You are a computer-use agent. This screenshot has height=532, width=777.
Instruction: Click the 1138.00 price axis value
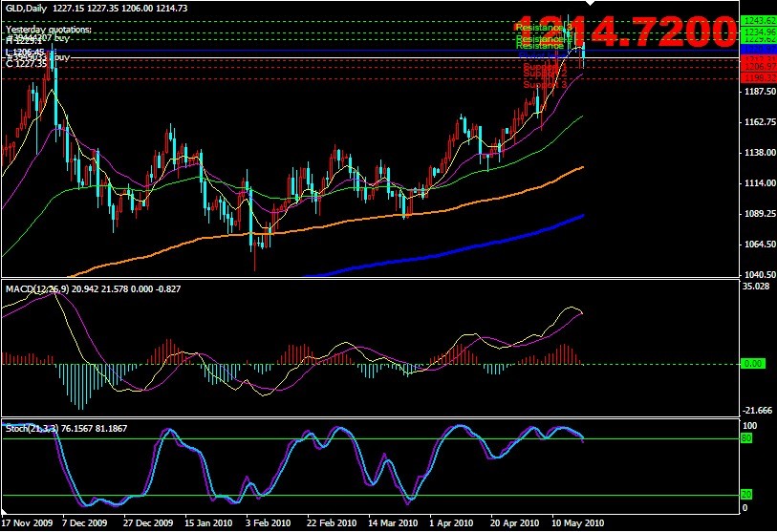pyautogui.click(x=760, y=153)
